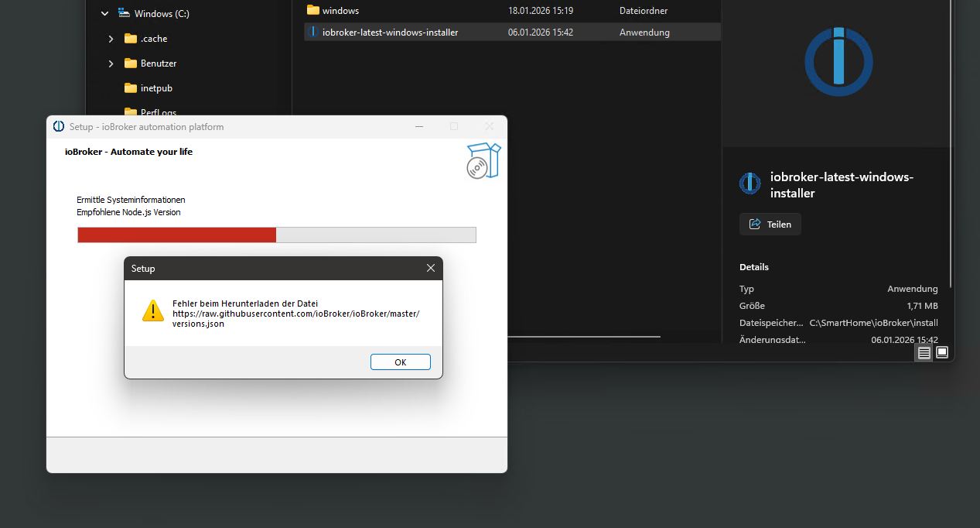
Task: Click date 06.01.2026 15:42 in file row
Action: coord(541,33)
